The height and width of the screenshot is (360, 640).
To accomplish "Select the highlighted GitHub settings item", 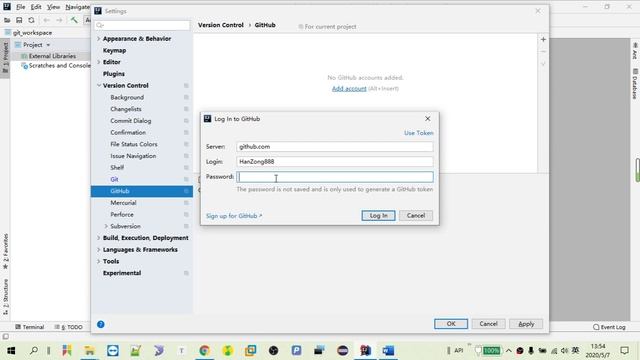I will 142,191.
